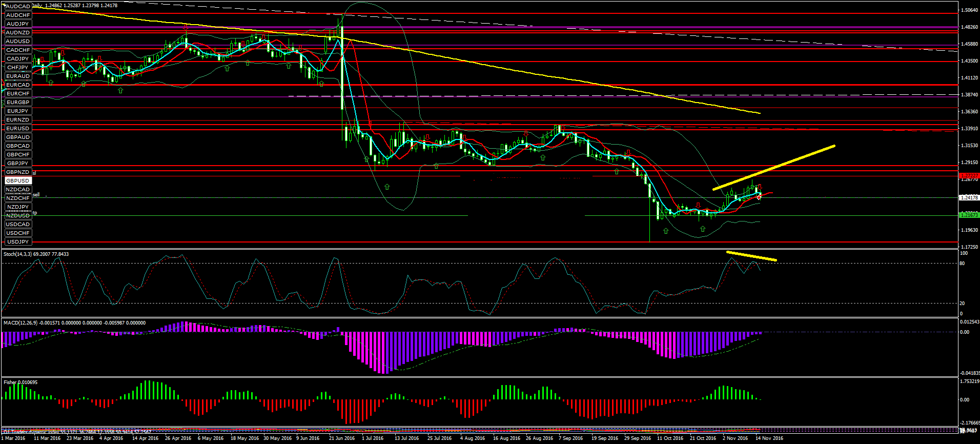Click the 'sell' order line label
Viewport: 980px width, 444px height.
36,195
